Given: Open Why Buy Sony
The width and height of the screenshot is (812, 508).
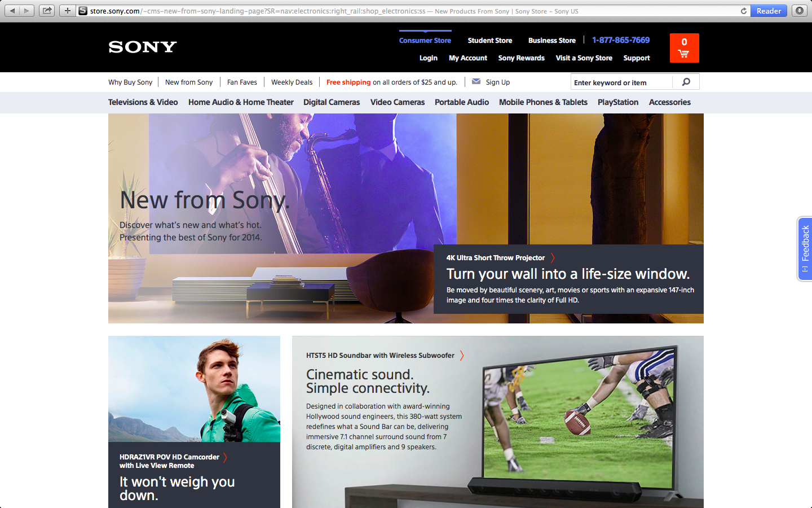Looking at the screenshot, I should click(130, 82).
